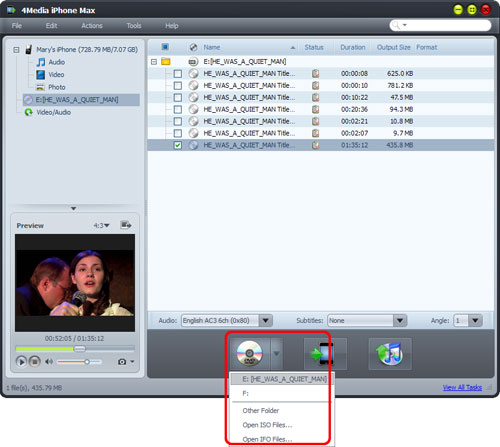Sort the list by Status column
The width and height of the screenshot is (500, 447).
coord(314,47)
